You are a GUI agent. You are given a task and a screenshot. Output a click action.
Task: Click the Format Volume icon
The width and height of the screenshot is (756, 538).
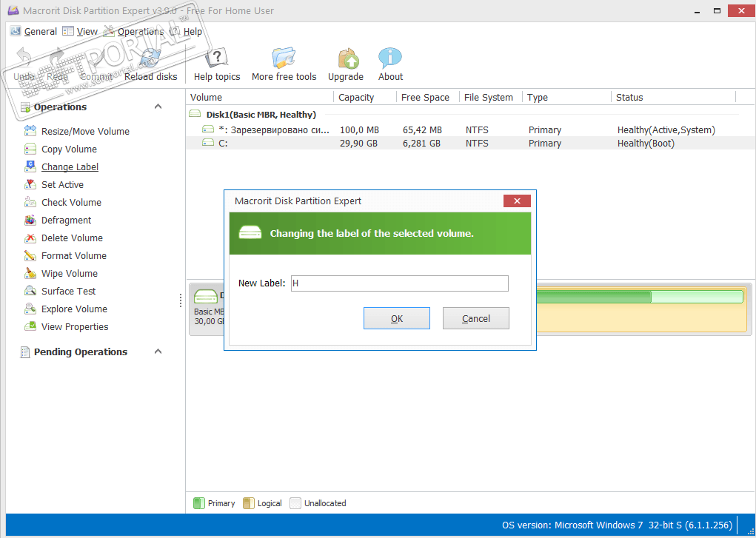click(30, 255)
